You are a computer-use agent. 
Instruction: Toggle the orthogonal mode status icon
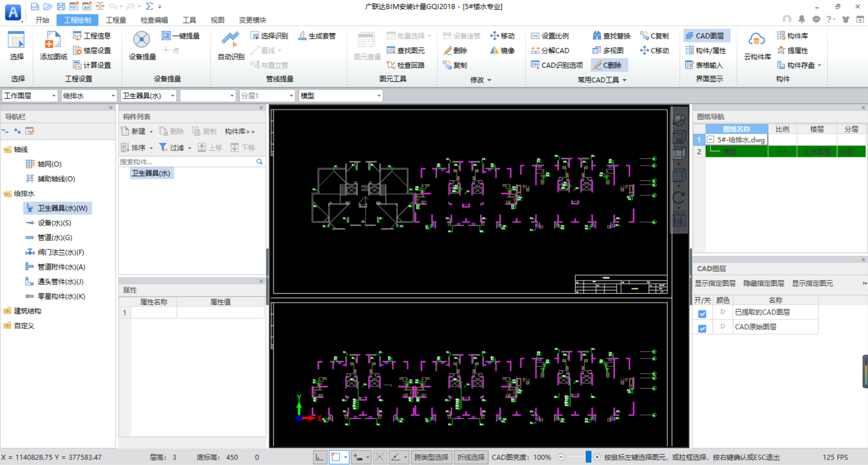pos(319,457)
